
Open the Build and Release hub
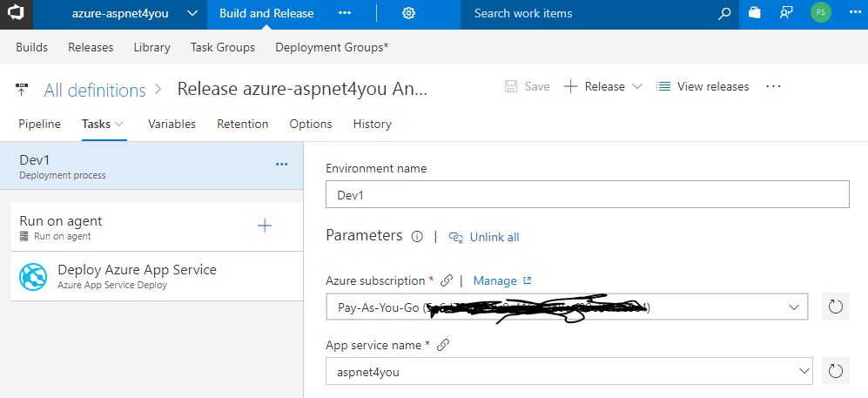coord(266,13)
